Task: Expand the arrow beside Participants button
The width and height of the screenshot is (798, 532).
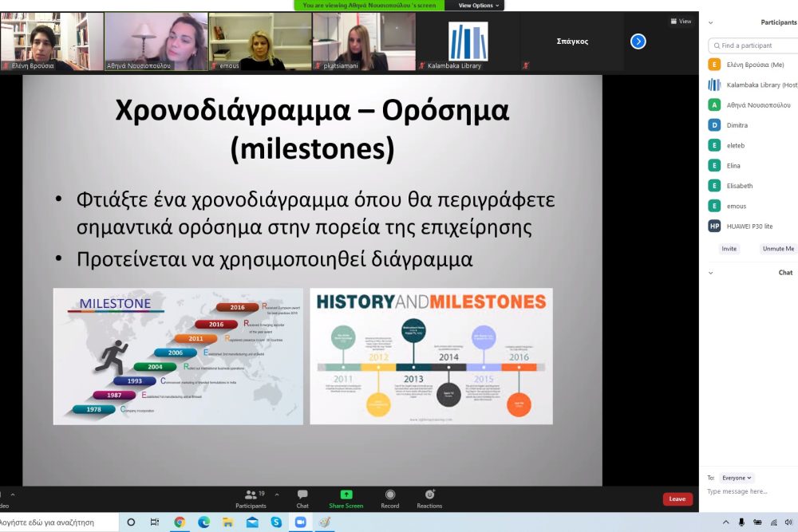Action: point(277,495)
